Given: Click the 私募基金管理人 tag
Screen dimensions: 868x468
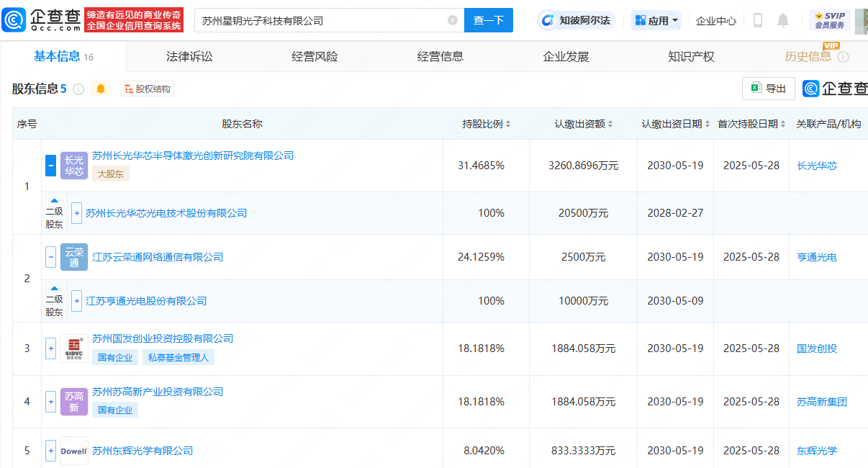Looking at the screenshot, I should pyautogui.click(x=178, y=356).
